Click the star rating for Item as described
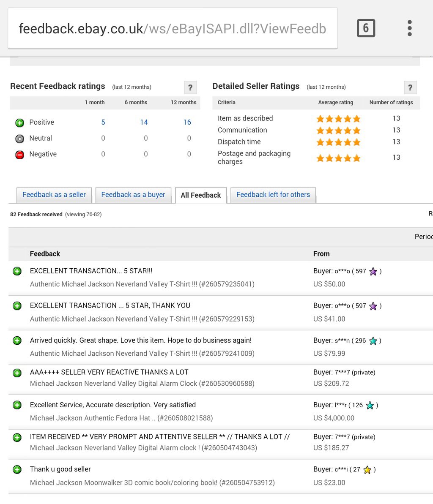433x504 pixels. (338, 119)
